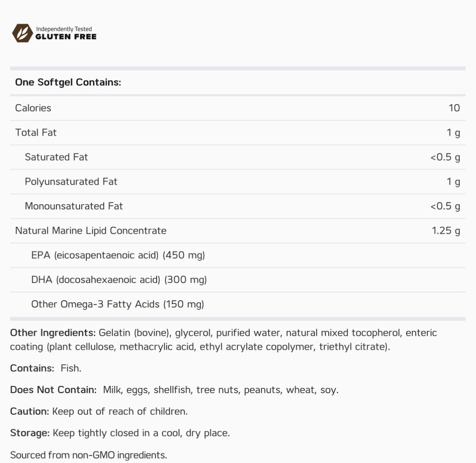476x463 pixels.
Task: Click Other Omega-3 Fatty Acids line
Action: 118,304
